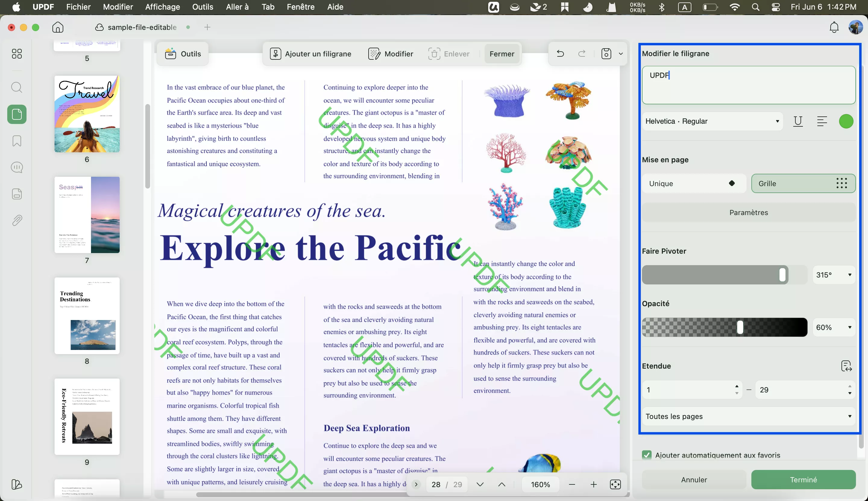Open the comments panel icon
Screen dimensions: 868x501
coord(17,168)
